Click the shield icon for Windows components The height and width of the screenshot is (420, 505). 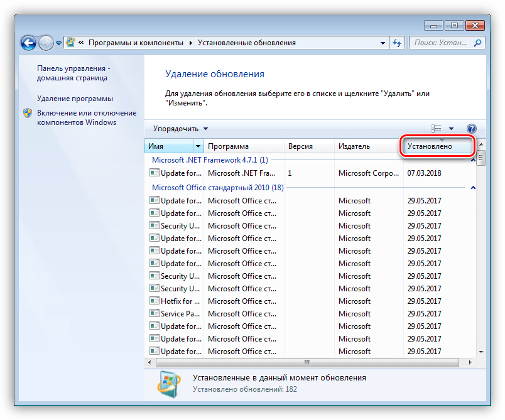pyautogui.click(x=28, y=113)
